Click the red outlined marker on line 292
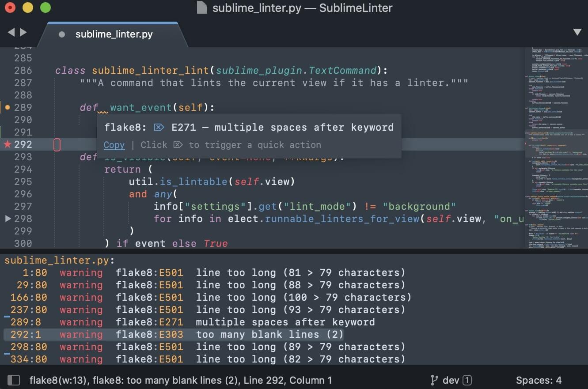 tap(57, 144)
